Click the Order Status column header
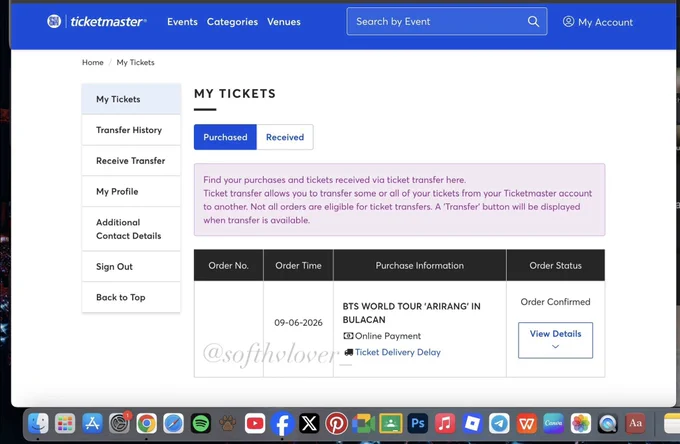Viewport: 680px width, 444px height. pyautogui.click(x=556, y=265)
